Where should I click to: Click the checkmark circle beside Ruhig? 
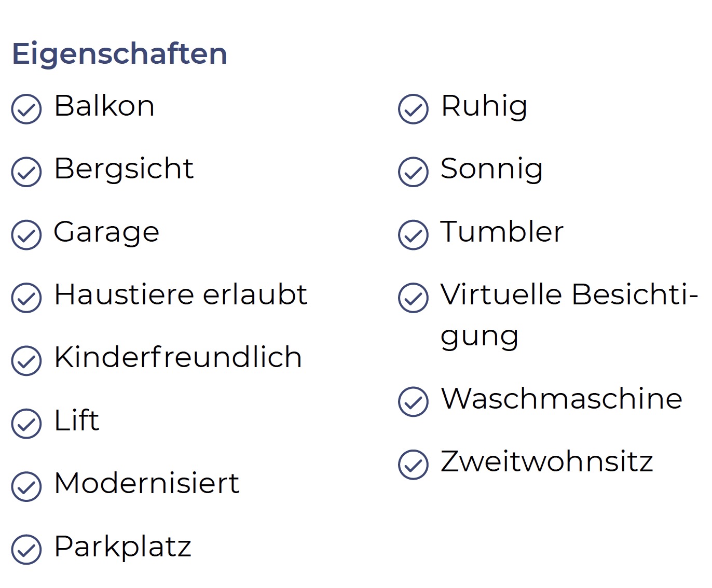click(x=414, y=109)
